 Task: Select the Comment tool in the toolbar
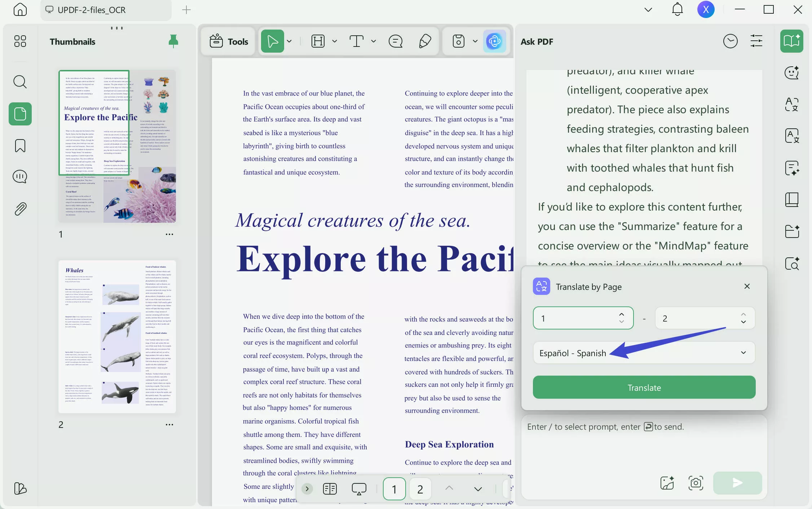(x=396, y=41)
